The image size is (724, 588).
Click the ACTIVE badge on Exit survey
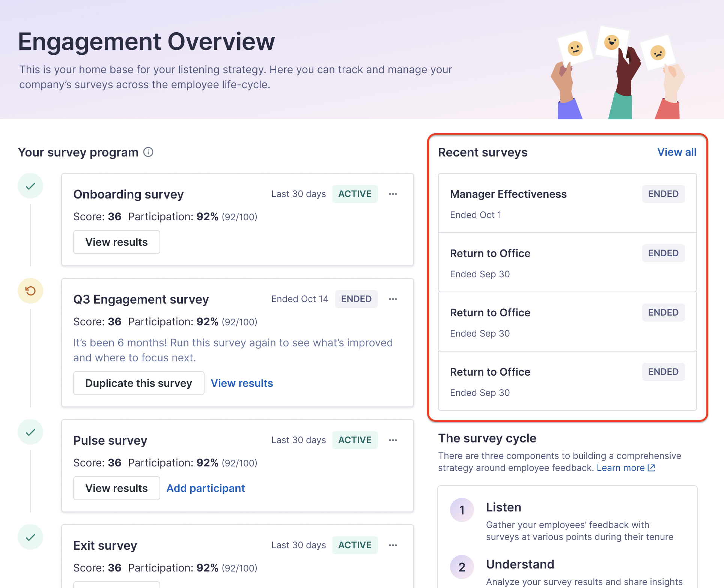(x=355, y=545)
